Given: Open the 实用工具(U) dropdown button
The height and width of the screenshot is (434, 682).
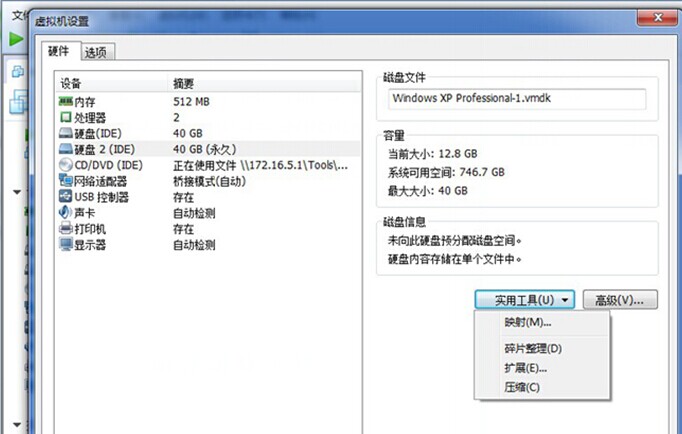Looking at the screenshot, I should pyautogui.click(x=525, y=300).
